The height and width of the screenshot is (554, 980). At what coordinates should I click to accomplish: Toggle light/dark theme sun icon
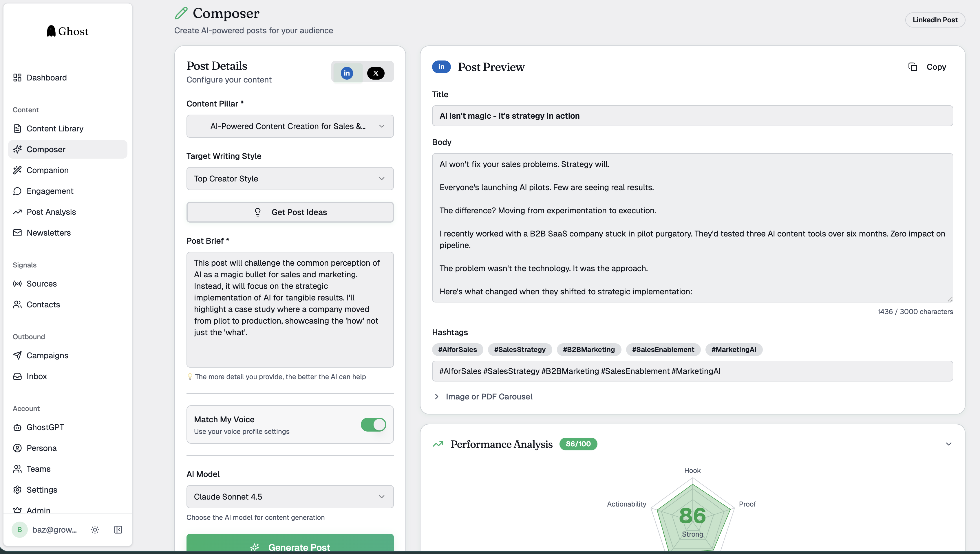(95, 530)
